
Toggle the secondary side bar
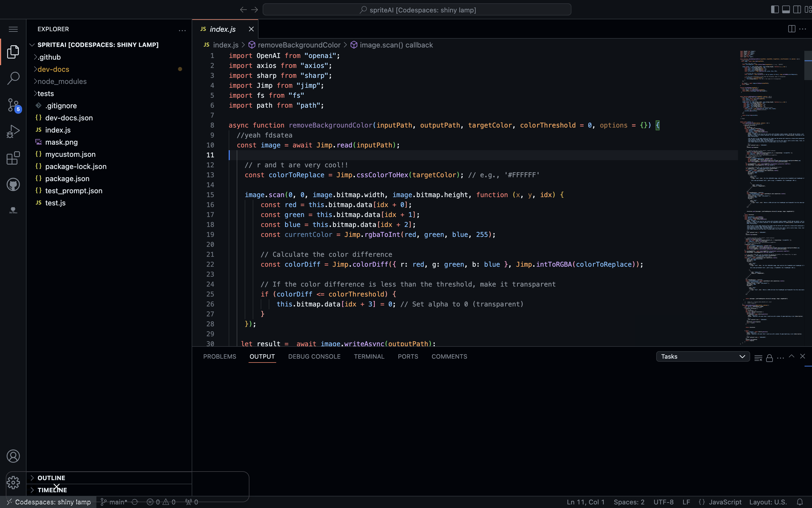point(797,9)
